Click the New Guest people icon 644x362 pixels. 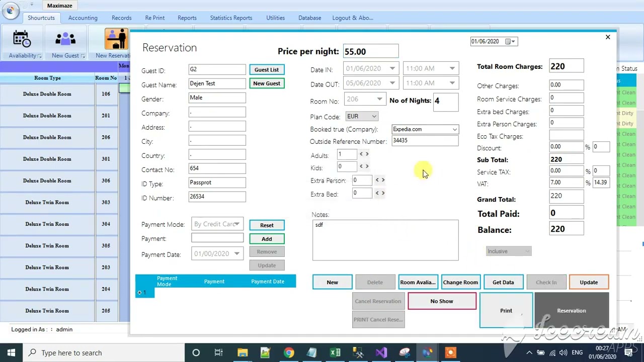click(x=65, y=39)
